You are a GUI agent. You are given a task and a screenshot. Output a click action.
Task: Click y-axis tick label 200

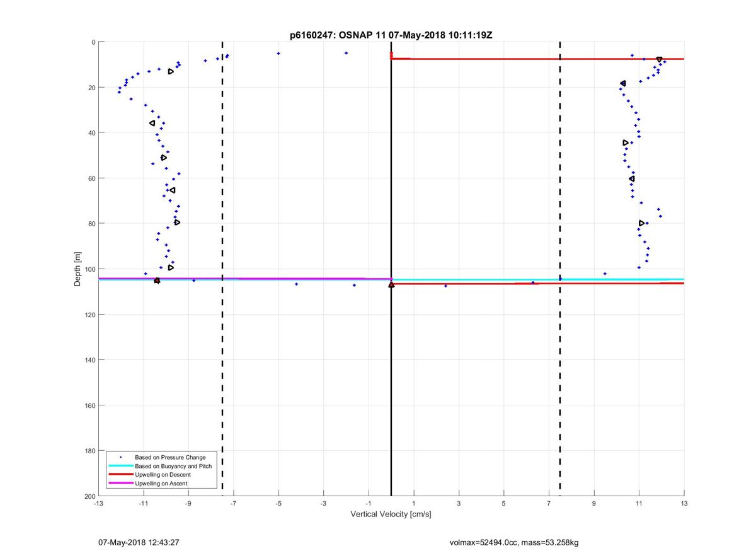(89, 496)
